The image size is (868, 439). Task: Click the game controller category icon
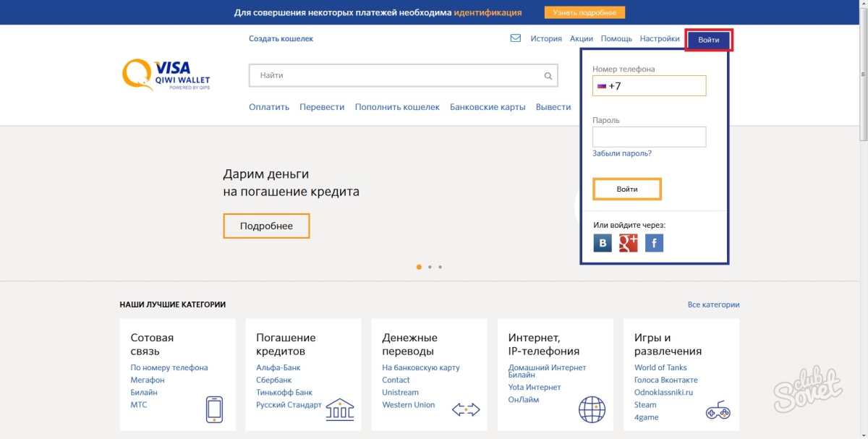(x=718, y=411)
